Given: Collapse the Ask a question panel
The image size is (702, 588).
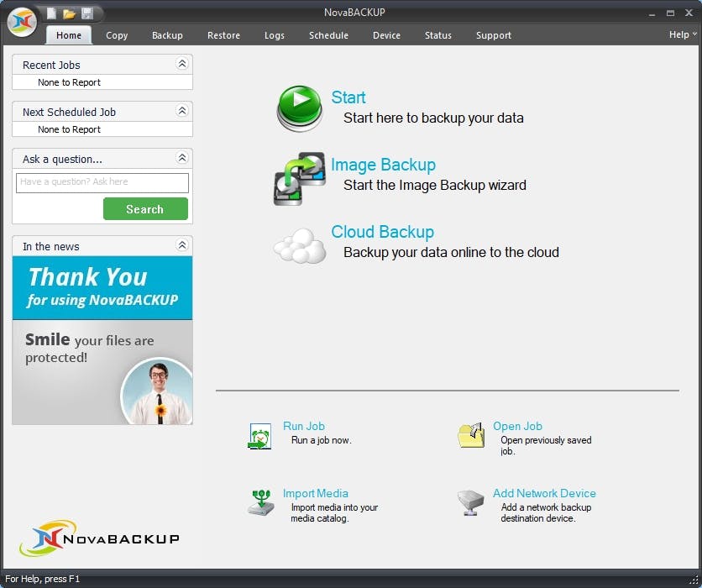Looking at the screenshot, I should (181, 158).
